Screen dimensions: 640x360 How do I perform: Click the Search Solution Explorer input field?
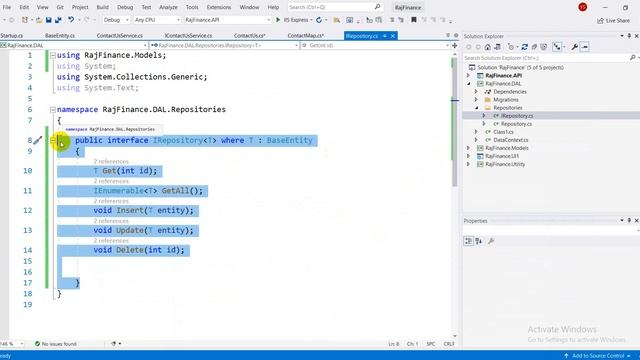(547, 58)
